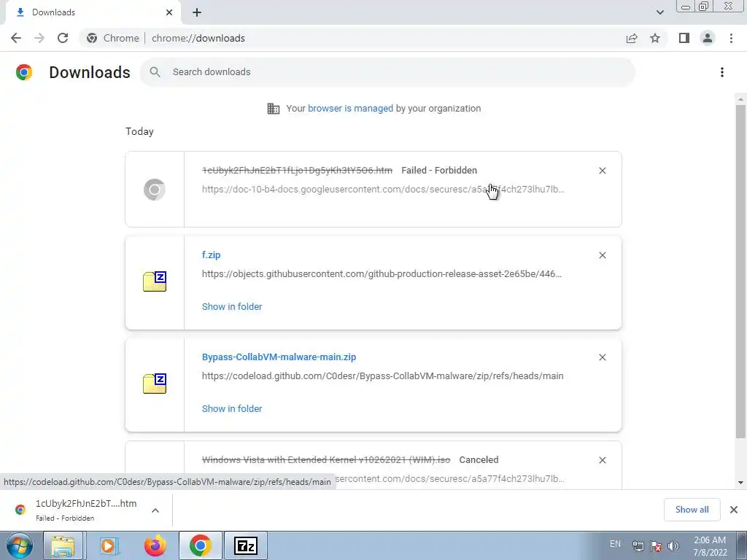Click the 'Today' date heading
747x560 pixels.
[x=139, y=131]
